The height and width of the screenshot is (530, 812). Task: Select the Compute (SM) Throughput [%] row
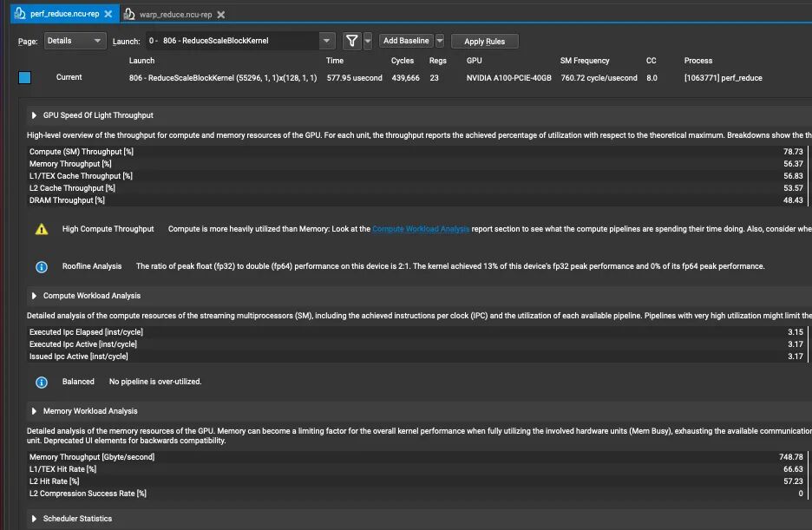(417, 152)
